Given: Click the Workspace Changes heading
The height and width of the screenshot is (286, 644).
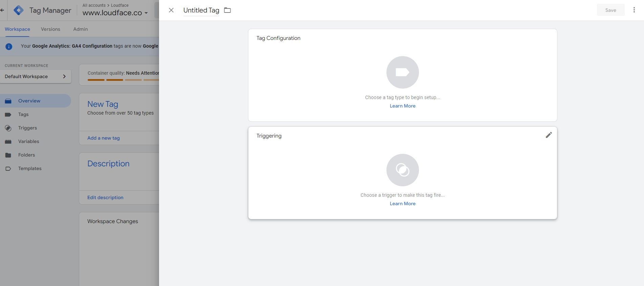Looking at the screenshot, I should tap(113, 221).
